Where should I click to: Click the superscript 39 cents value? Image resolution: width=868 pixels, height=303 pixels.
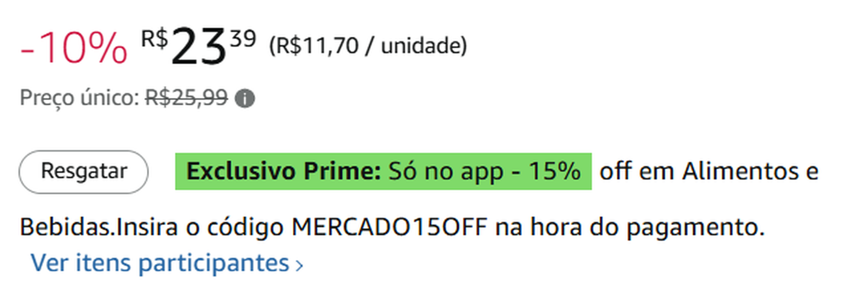243,38
